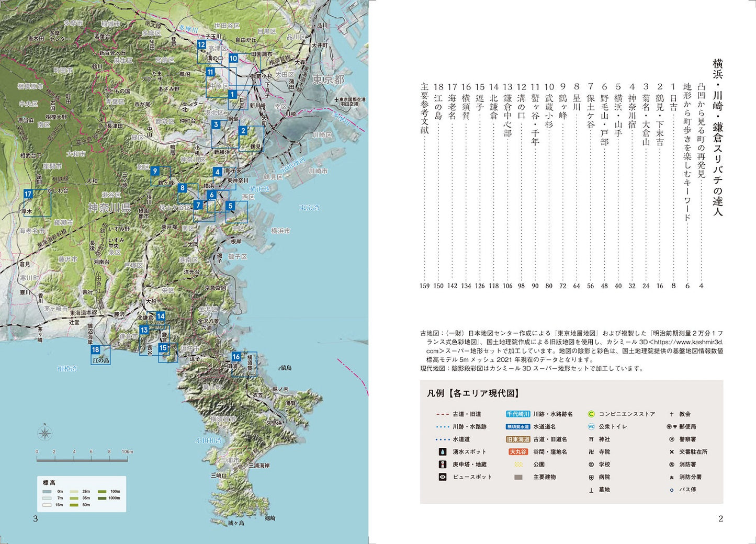This screenshot has height=544, width=756.
Task: Select map area marker 18 at 江の島
Action: click(x=95, y=350)
